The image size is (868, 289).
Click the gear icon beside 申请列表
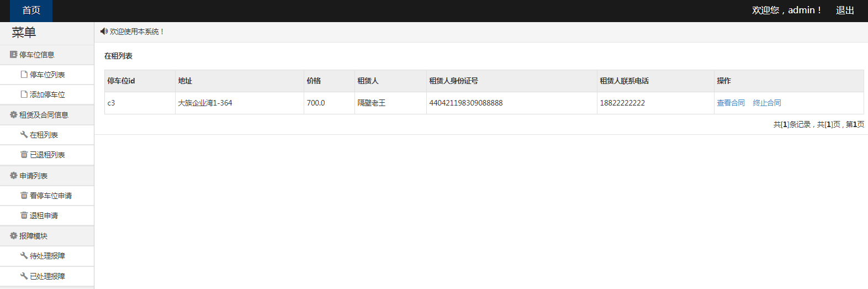click(14, 176)
